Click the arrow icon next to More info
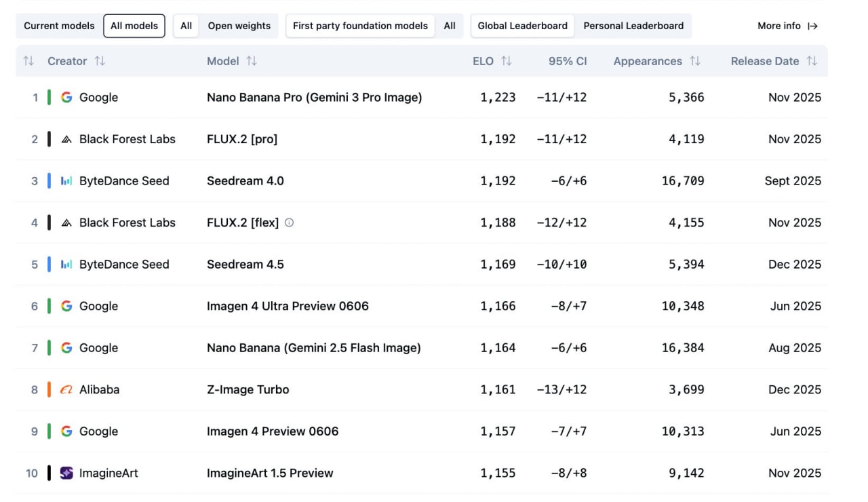Image resolution: width=868 pixels, height=502 pixels. 813,26
